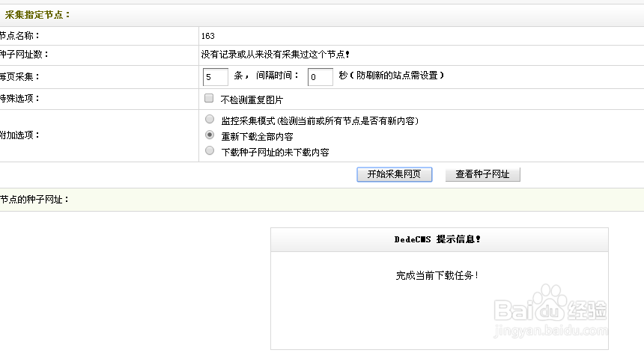This screenshot has height=353, width=644.
Task: Select the 监控采集模式 radio option
Action: tap(210, 120)
